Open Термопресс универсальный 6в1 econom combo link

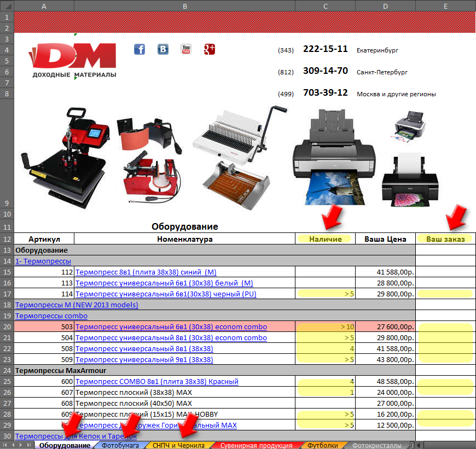point(171,326)
